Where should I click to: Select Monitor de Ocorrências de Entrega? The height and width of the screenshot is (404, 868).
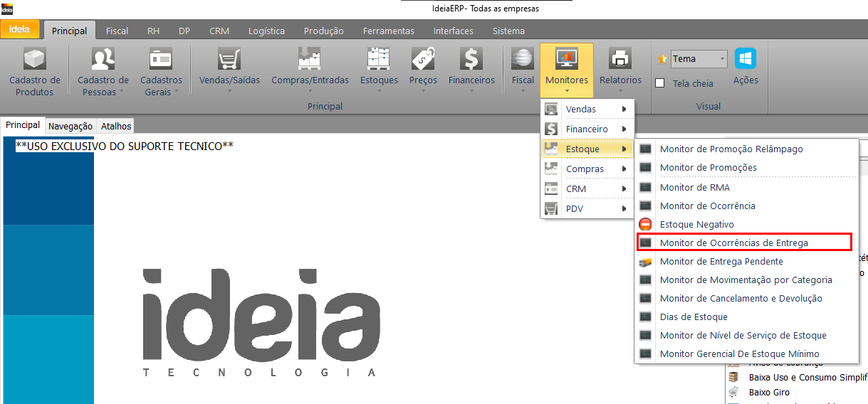(733, 243)
